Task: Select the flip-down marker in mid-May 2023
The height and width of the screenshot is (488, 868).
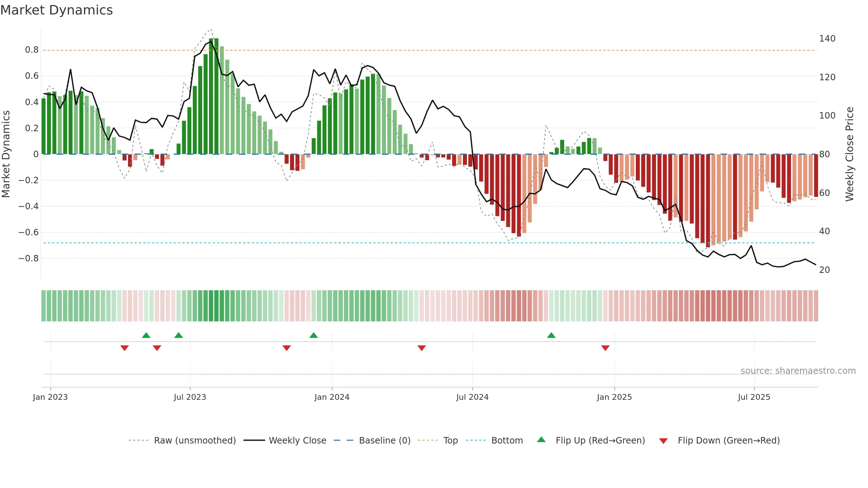Action: coord(157,348)
